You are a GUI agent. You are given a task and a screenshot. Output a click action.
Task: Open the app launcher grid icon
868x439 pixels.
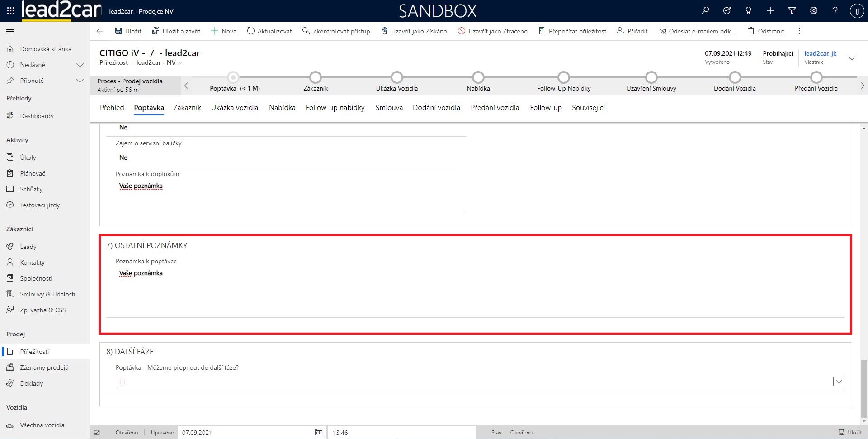(10, 11)
